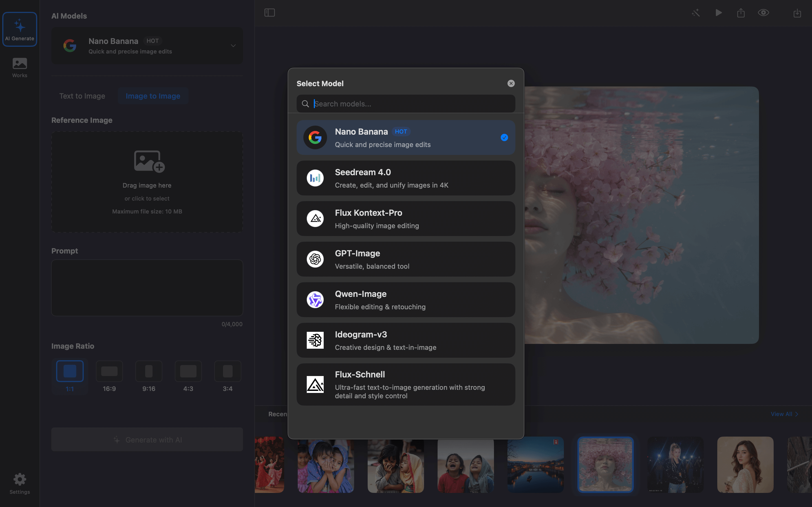Click the share icon in top toolbar
812x507 pixels.
(x=741, y=13)
